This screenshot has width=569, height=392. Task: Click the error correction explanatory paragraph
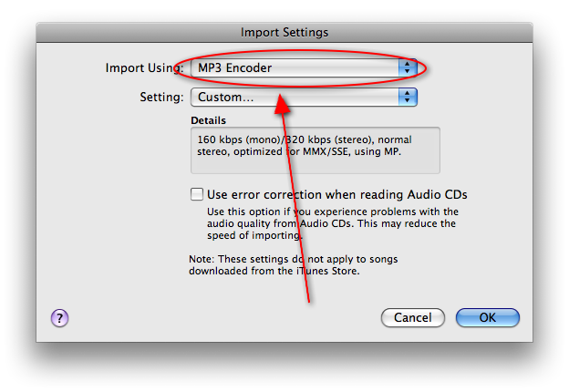[333, 223]
